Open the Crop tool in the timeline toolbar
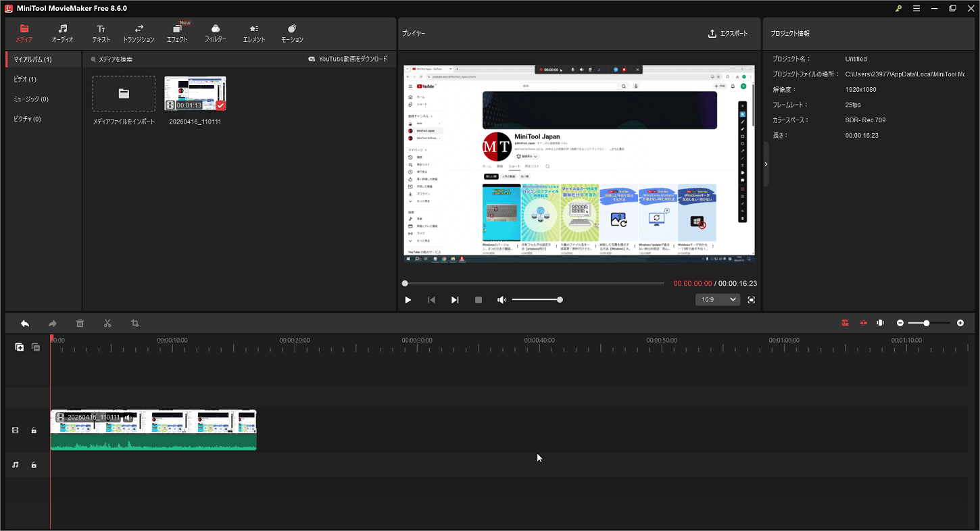 tap(134, 324)
